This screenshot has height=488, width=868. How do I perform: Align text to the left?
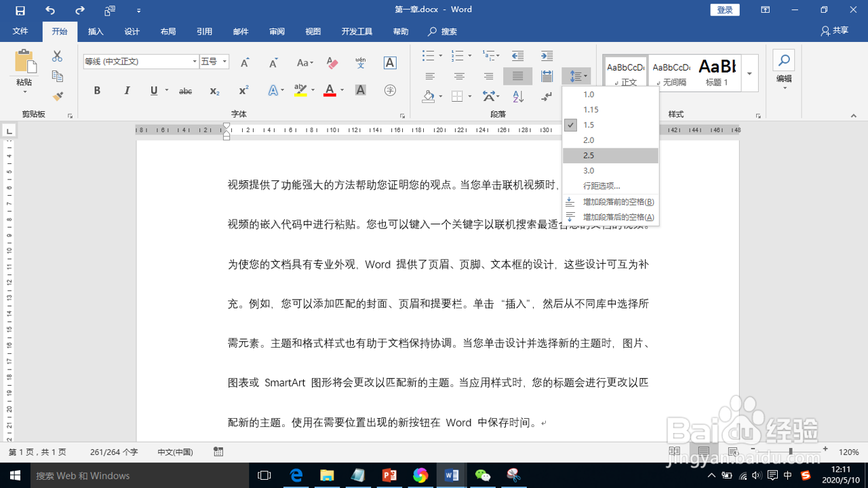point(430,77)
